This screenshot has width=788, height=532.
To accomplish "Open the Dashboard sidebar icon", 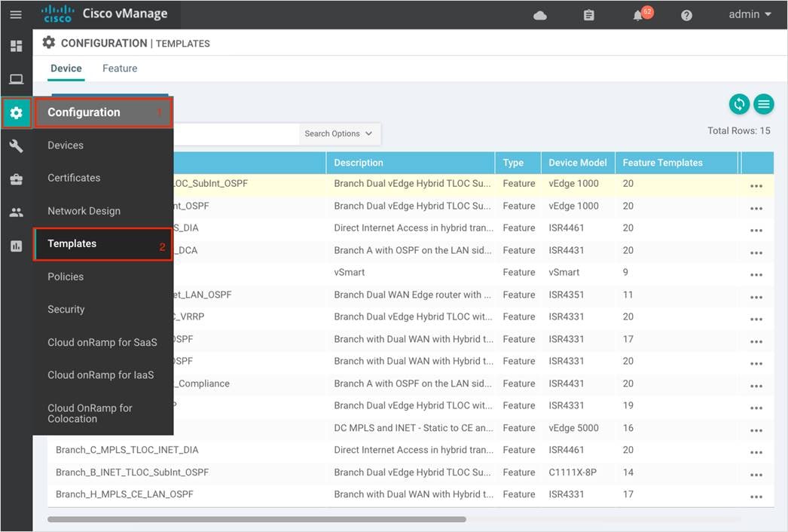I will [x=16, y=46].
